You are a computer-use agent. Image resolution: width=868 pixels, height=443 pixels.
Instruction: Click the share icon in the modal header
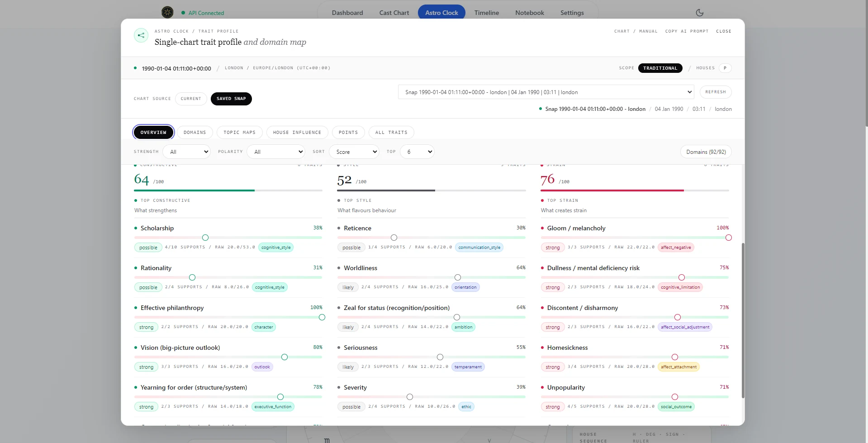(x=141, y=35)
